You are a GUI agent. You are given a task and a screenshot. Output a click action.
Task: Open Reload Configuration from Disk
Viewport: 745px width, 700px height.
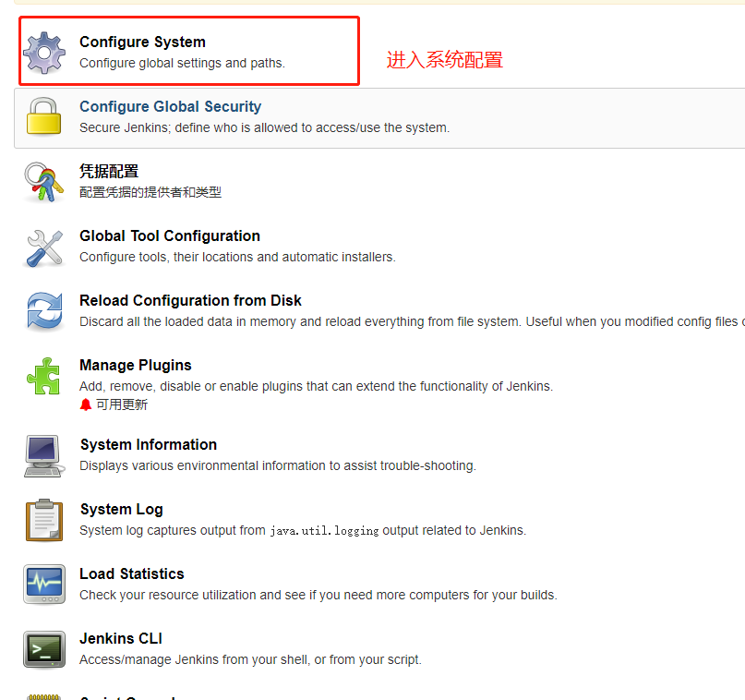(x=190, y=300)
